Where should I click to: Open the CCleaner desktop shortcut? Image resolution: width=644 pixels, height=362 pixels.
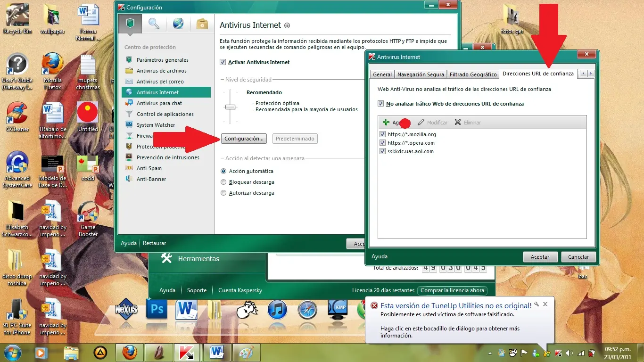tap(17, 117)
